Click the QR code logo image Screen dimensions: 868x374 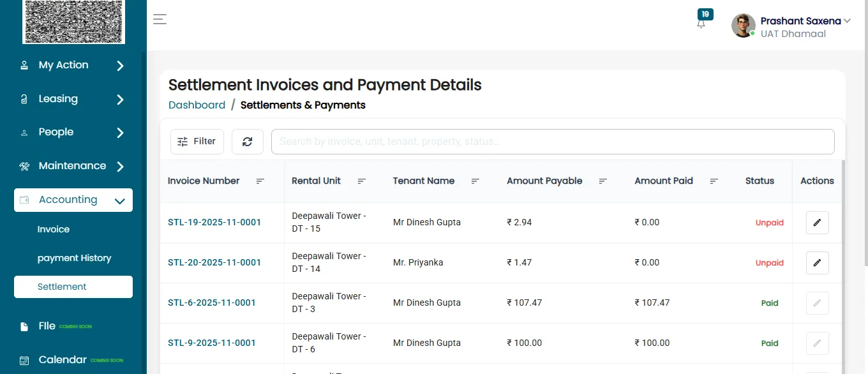tap(74, 21)
